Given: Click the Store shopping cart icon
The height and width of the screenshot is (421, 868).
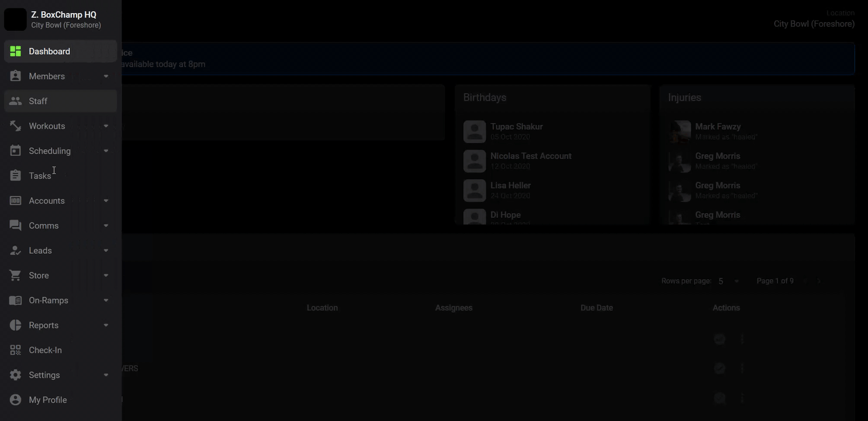Looking at the screenshot, I should [15, 275].
